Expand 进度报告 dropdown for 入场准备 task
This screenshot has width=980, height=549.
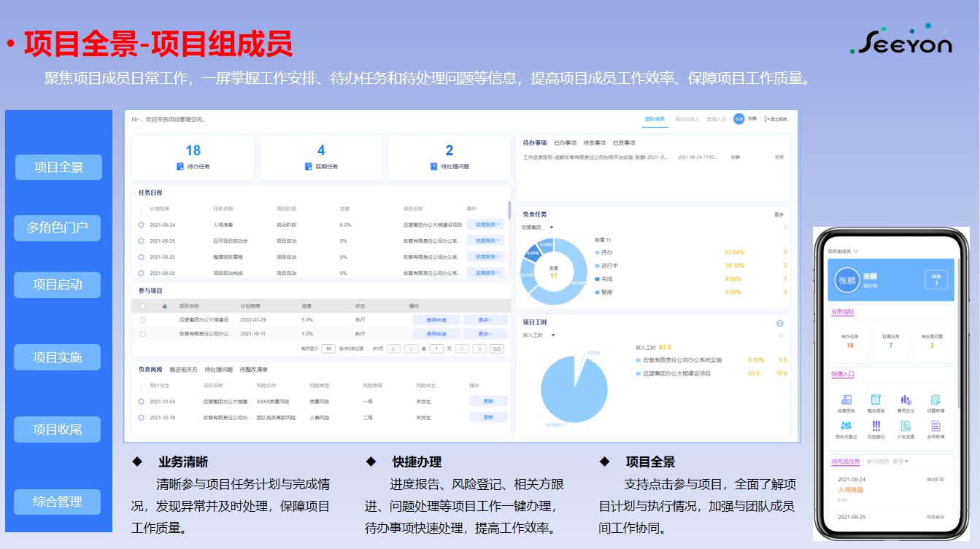[485, 225]
